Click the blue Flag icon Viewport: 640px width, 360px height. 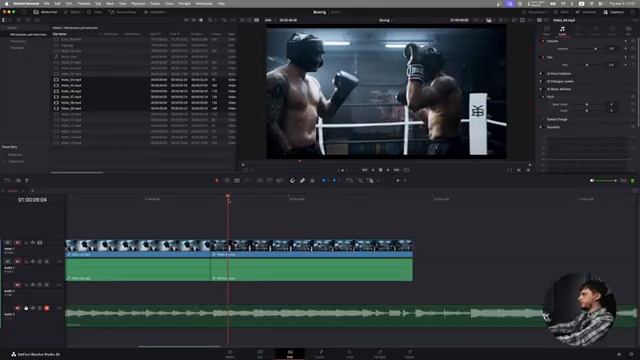tap(324, 180)
